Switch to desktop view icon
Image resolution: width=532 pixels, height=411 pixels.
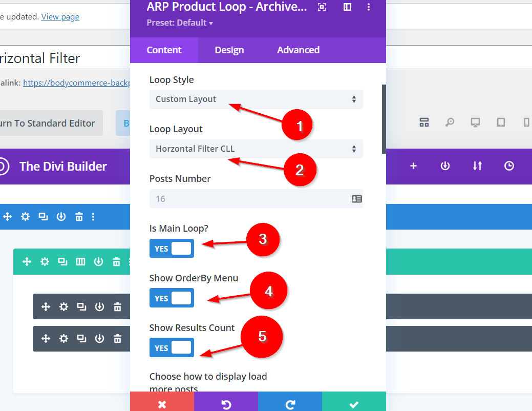(x=475, y=122)
